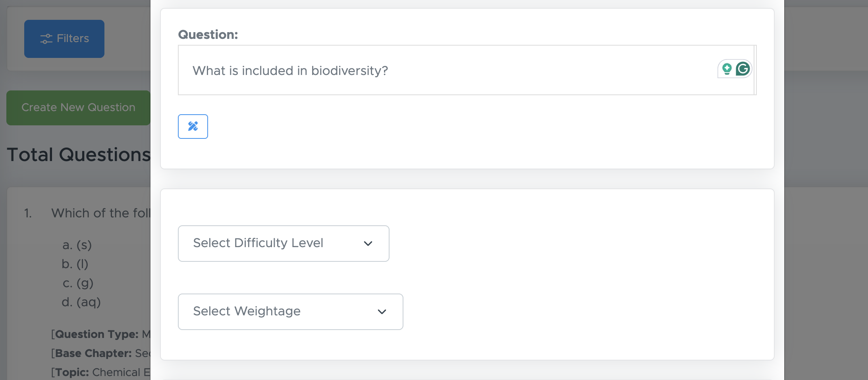The height and width of the screenshot is (380, 868).
Task: Click the Difficulty Level chevron arrow
Action: (x=368, y=244)
